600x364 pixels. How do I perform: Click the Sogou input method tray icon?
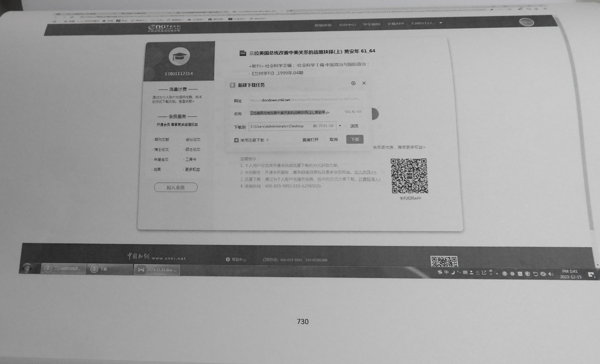click(440, 272)
